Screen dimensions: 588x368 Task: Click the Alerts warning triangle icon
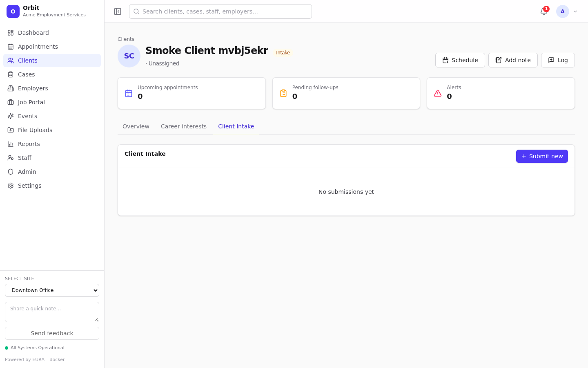click(x=438, y=93)
